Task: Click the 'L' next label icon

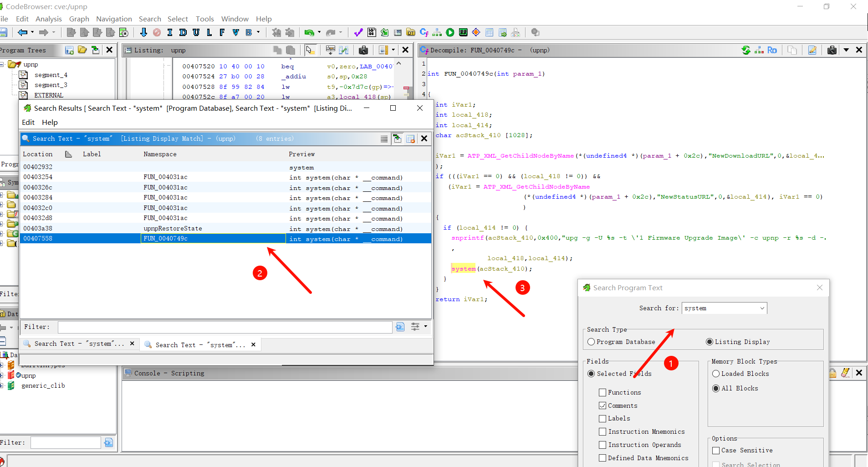Action: click(209, 32)
